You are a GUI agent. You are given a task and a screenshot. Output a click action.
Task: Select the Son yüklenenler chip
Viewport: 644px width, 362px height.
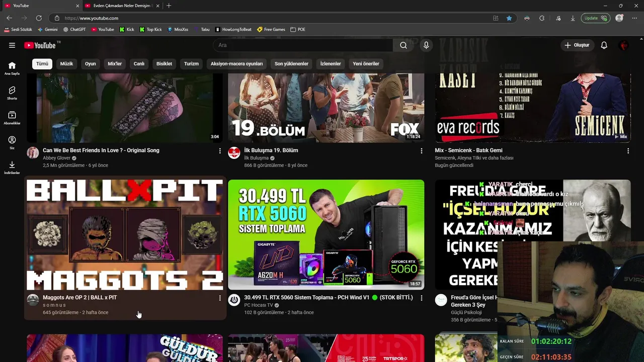pyautogui.click(x=291, y=64)
